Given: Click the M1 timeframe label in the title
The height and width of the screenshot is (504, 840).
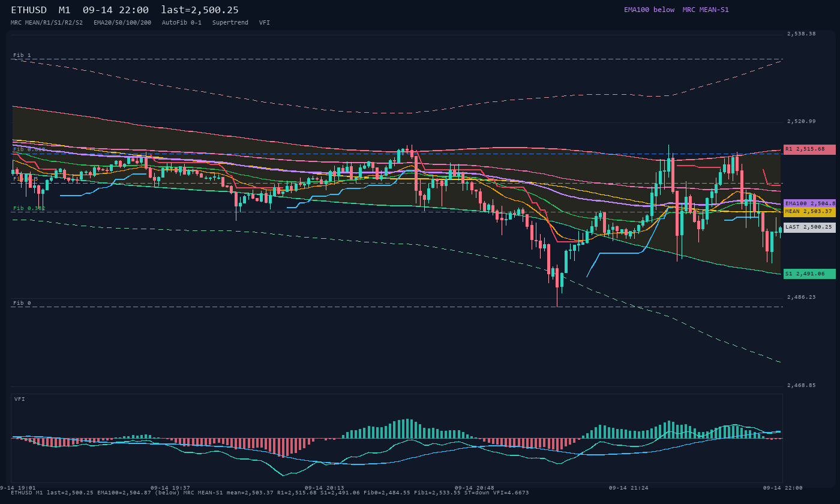Looking at the screenshot, I should click(65, 10).
